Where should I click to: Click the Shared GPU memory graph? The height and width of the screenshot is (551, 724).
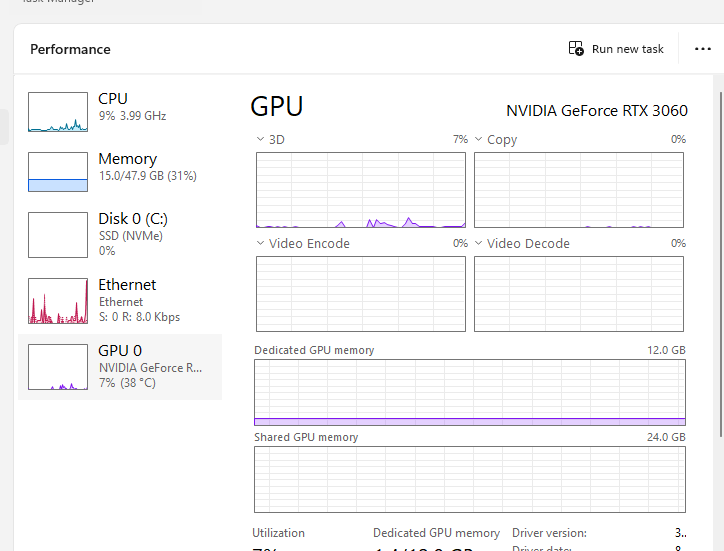coord(470,479)
